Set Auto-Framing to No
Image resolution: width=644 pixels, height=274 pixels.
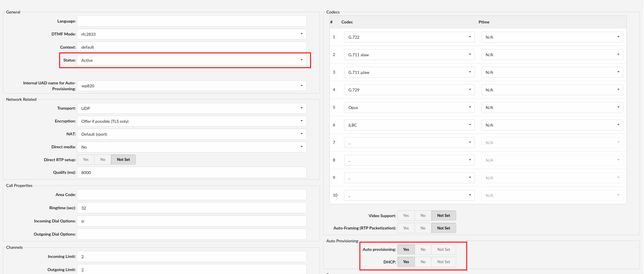click(x=423, y=228)
